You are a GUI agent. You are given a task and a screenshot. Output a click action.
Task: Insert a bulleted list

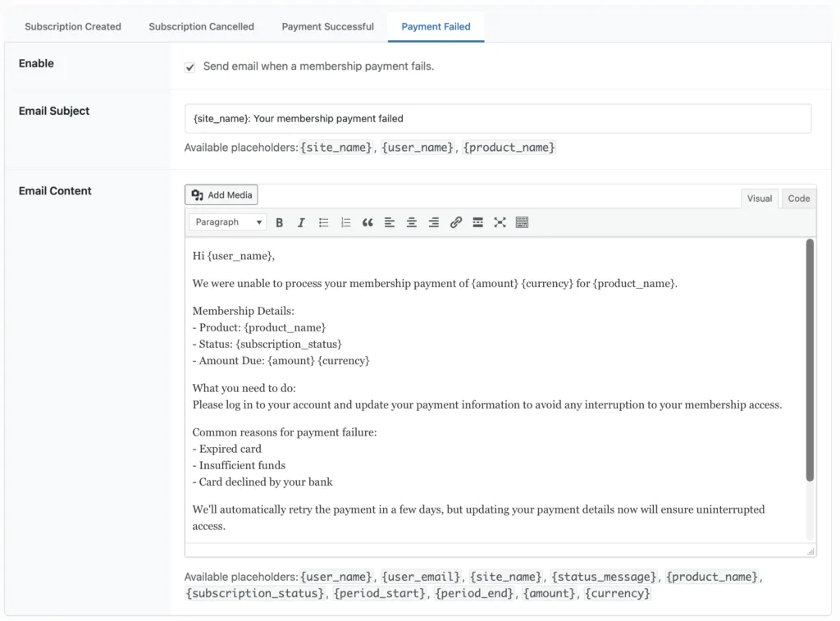tap(324, 222)
